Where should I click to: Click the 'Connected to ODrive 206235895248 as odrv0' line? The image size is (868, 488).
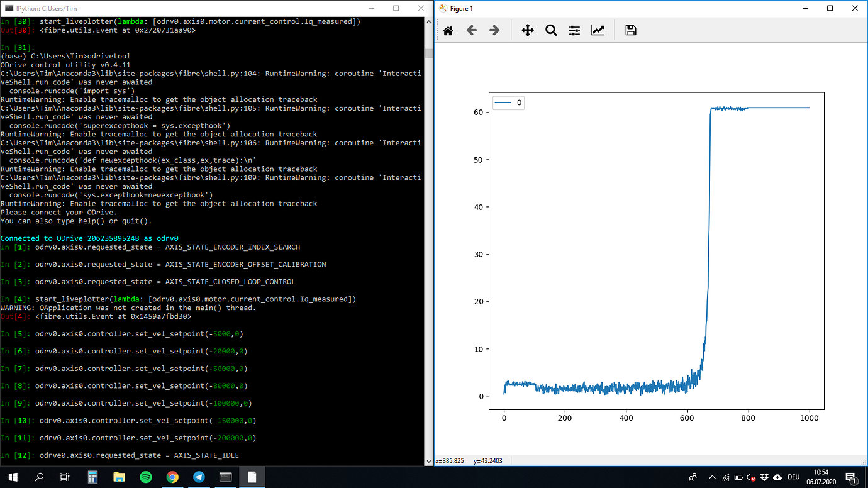90,238
